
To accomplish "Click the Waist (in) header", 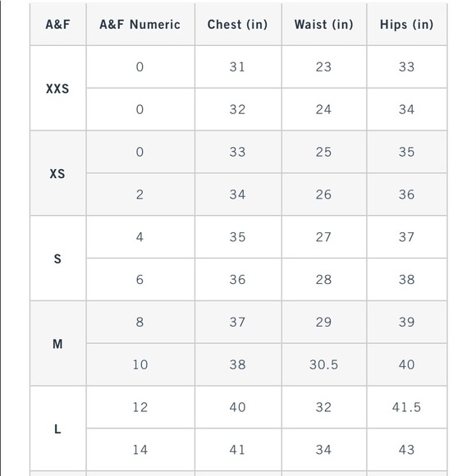I will coord(324,25).
